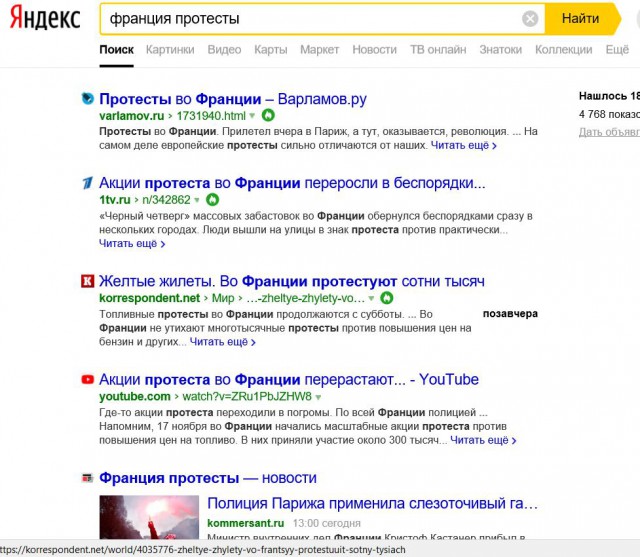Open the Коллекции tab
The width and height of the screenshot is (640, 557).
click(563, 49)
